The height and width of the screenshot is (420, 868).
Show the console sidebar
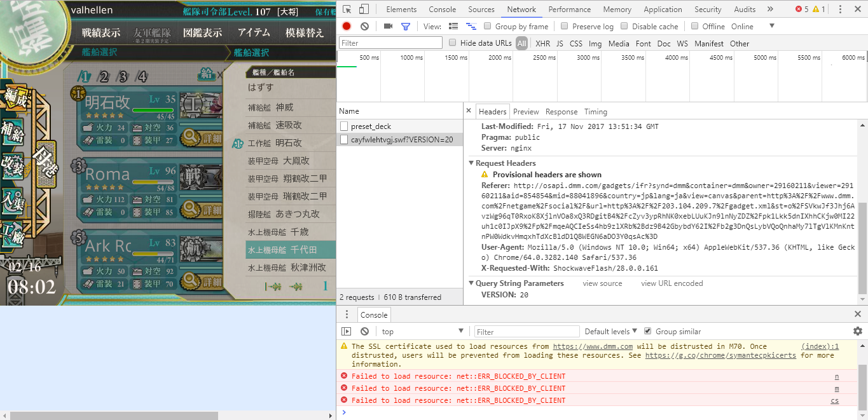pos(347,331)
